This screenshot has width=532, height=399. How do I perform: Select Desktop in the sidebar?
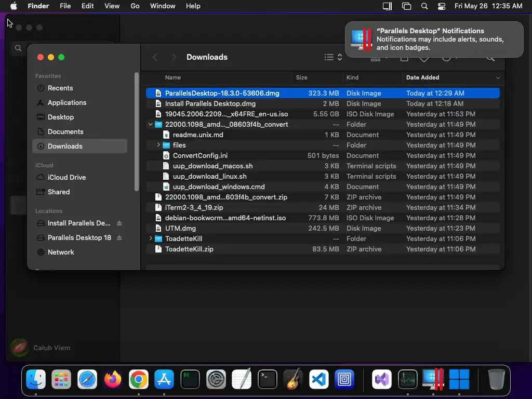tap(79, 117)
